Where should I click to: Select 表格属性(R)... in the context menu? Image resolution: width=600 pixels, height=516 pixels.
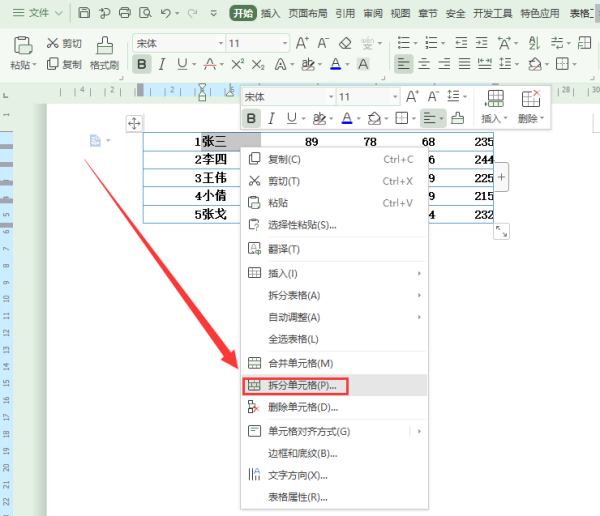point(334,497)
